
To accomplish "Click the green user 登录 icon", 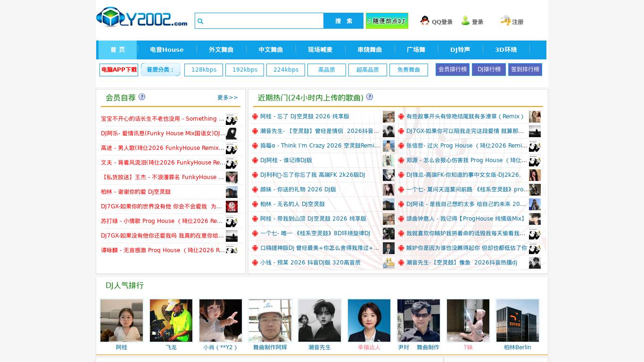I will tap(465, 21).
